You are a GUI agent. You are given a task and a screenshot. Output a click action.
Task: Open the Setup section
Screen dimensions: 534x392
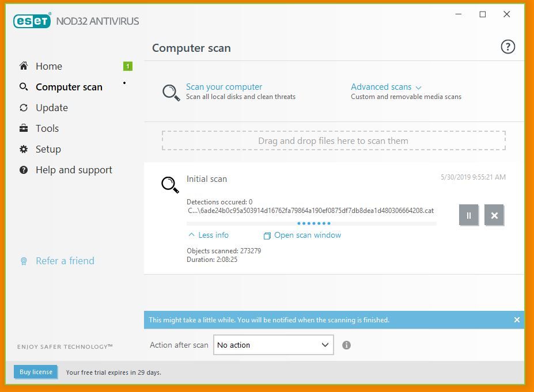pyautogui.click(x=48, y=150)
